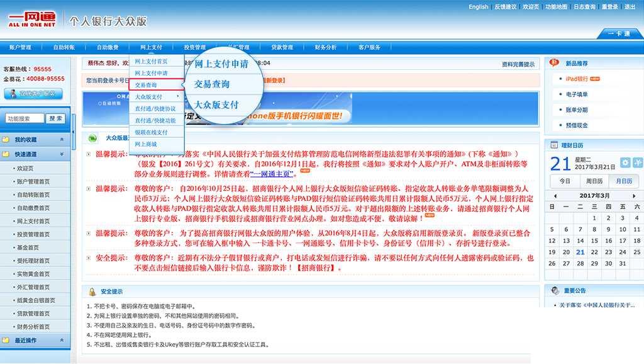Click the All In One Net logo
This screenshot has width=644, height=364.
(31, 20)
